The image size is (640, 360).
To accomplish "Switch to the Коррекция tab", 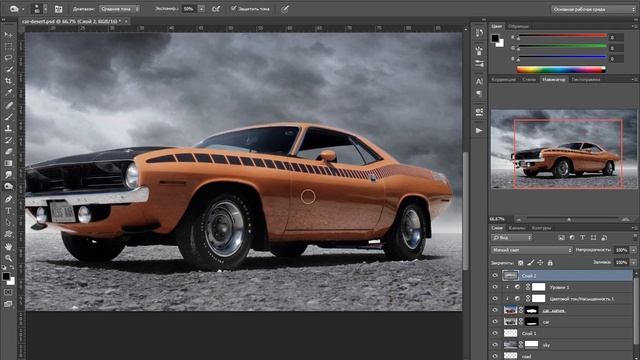I will (504, 80).
